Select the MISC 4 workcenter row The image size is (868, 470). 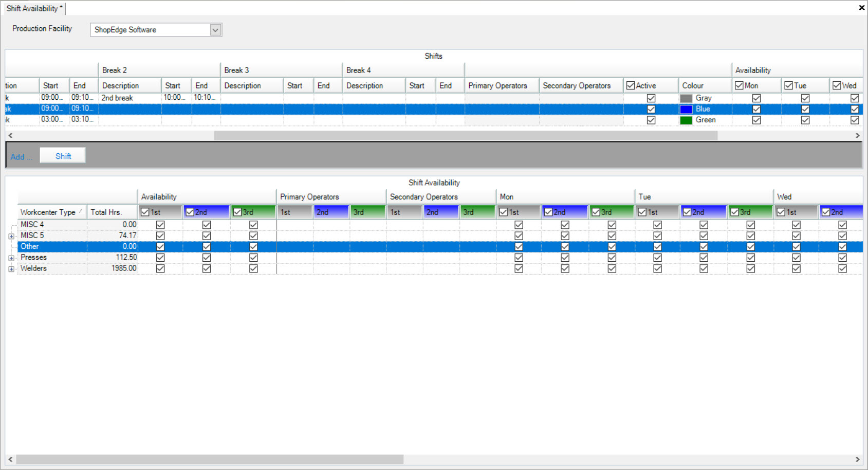pyautogui.click(x=440, y=225)
